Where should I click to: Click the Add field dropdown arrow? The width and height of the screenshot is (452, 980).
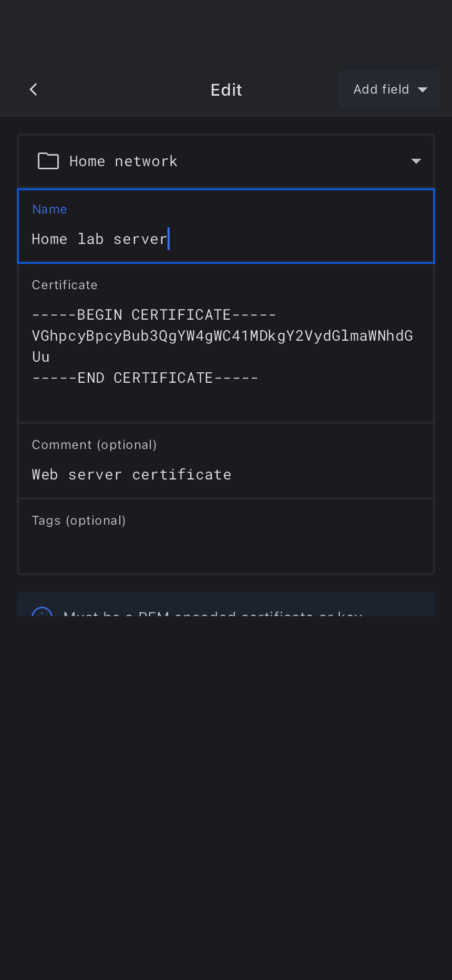click(423, 90)
